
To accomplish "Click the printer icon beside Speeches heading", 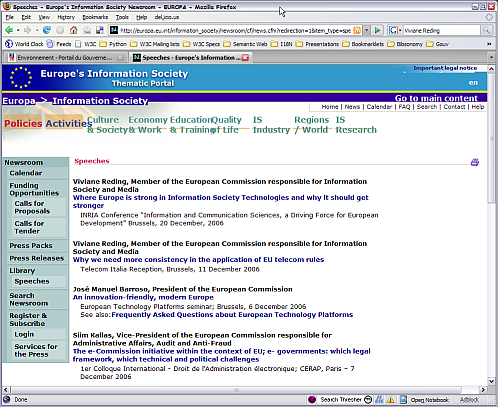I will pyautogui.click(x=475, y=162).
